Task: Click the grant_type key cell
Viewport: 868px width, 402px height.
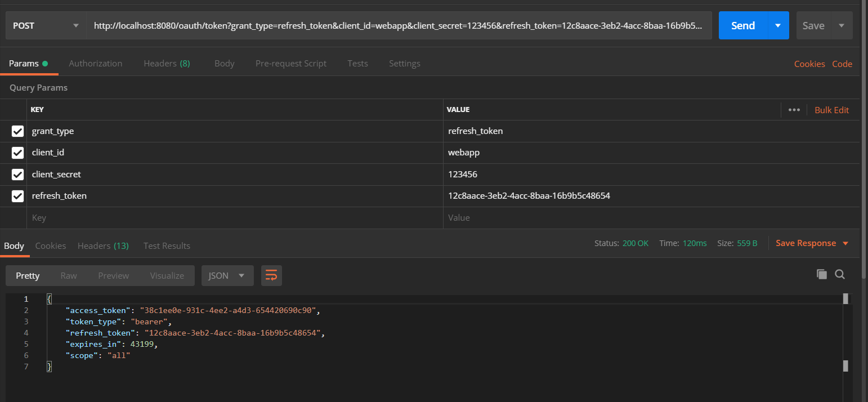Action: (235, 131)
